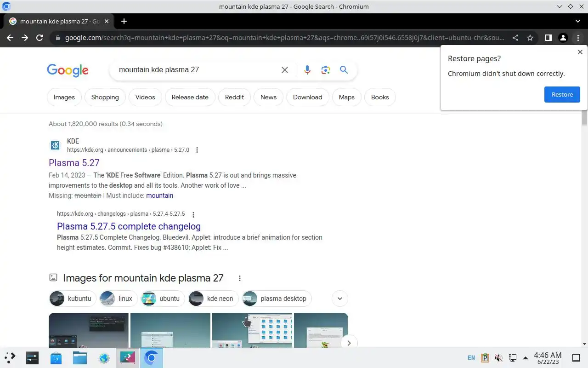The height and width of the screenshot is (368, 588).
Task: Show hidden system tray icons
Action: point(526,358)
